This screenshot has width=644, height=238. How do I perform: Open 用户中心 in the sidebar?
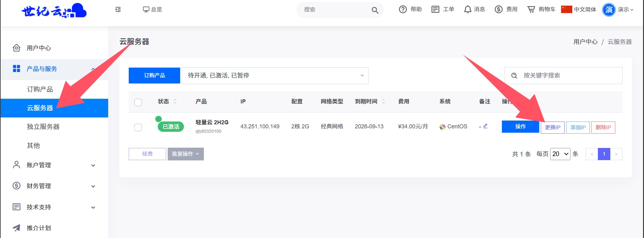click(x=39, y=48)
